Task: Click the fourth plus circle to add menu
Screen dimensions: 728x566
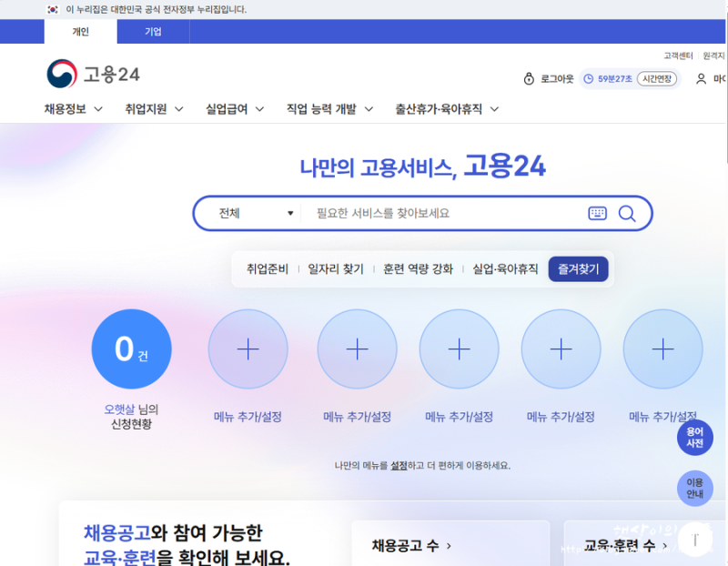Action: pyautogui.click(x=561, y=349)
